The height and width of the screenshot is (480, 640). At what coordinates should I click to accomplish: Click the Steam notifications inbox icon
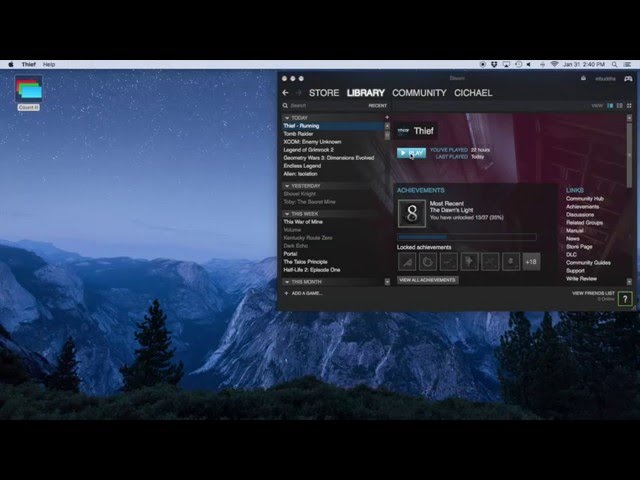coord(583,78)
